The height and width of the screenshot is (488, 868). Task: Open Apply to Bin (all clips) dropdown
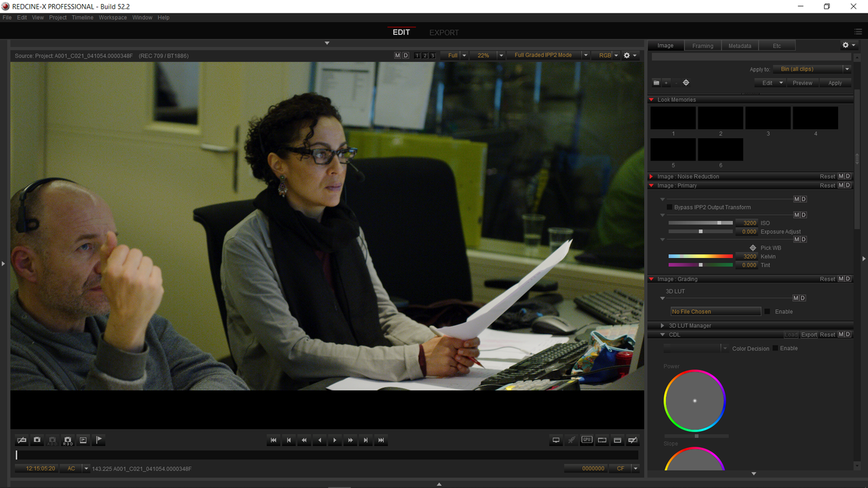(x=812, y=69)
